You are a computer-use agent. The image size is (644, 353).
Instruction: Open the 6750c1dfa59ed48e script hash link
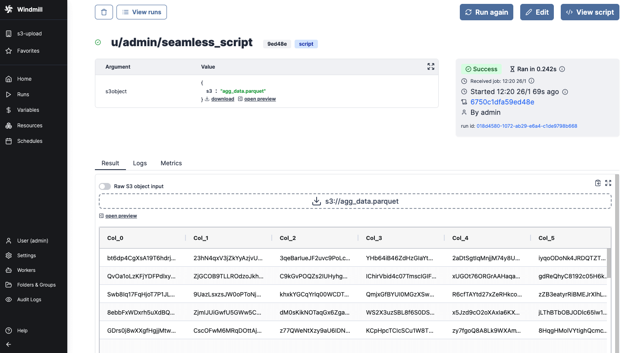(502, 102)
